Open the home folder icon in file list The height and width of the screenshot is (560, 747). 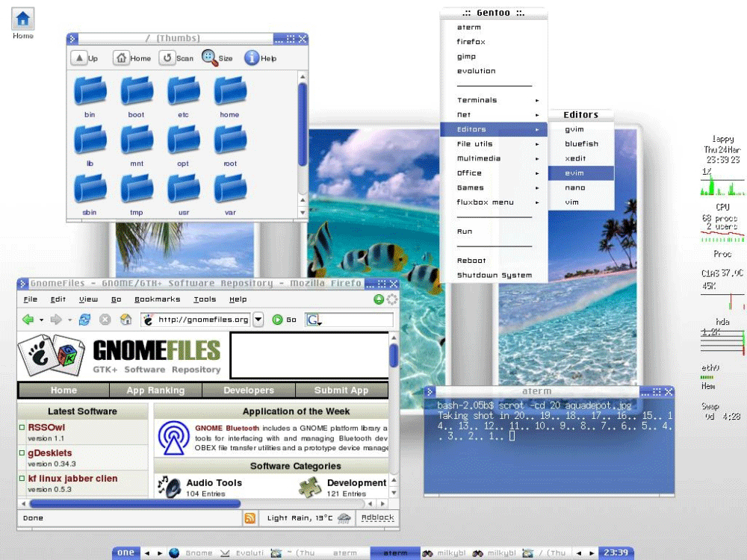[x=229, y=96]
